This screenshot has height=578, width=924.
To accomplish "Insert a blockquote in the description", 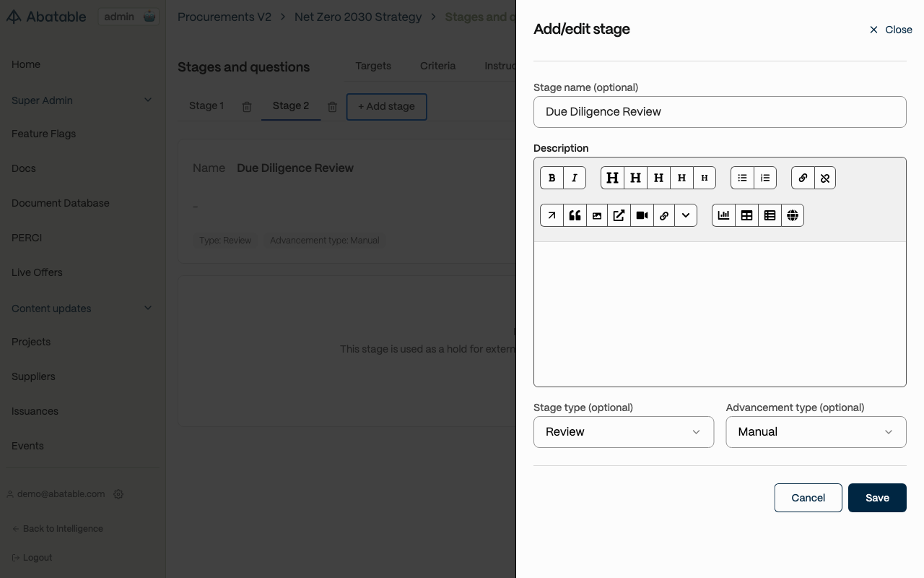I will pos(575,215).
